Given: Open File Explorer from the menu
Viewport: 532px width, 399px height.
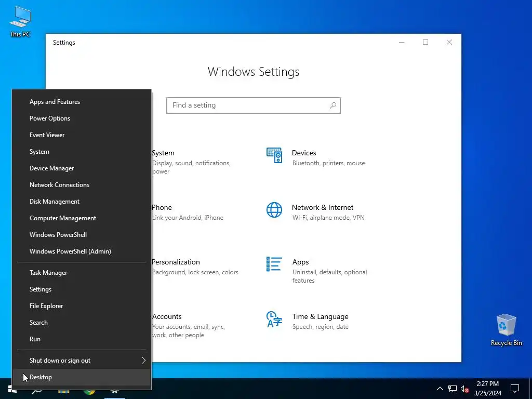Looking at the screenshot, I should click(82, 306).
